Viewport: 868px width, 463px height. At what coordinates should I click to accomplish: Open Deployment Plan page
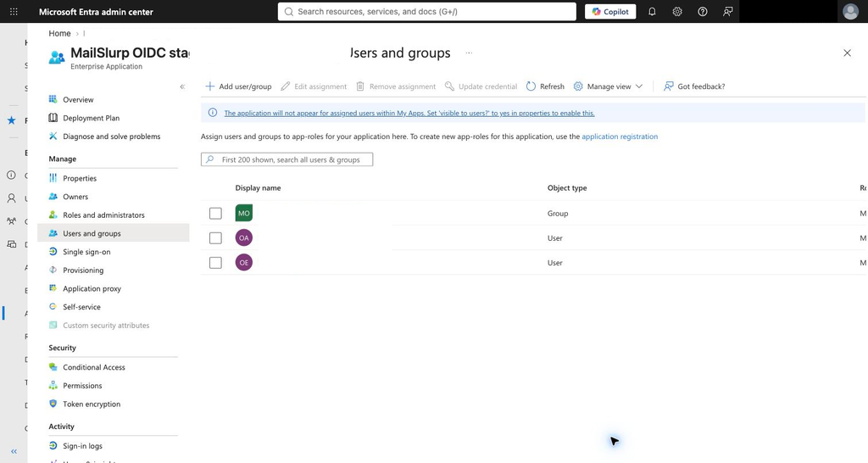[x=91, y=118]
